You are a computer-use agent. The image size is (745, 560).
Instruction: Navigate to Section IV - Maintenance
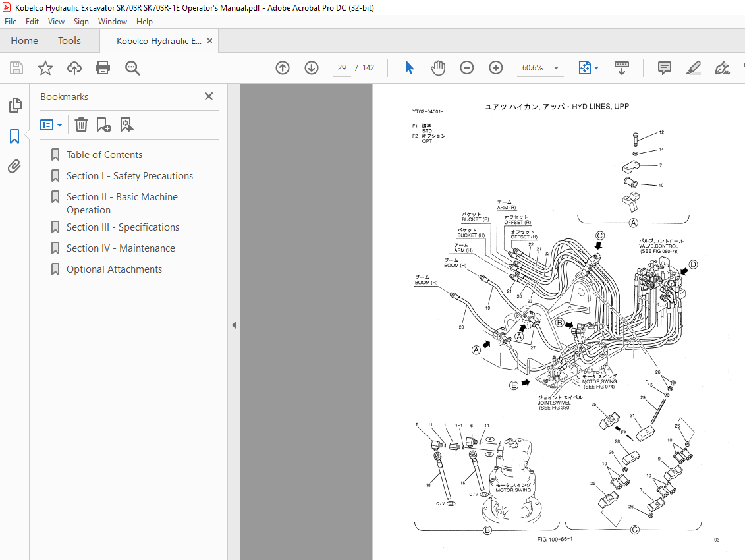point(121,248)
